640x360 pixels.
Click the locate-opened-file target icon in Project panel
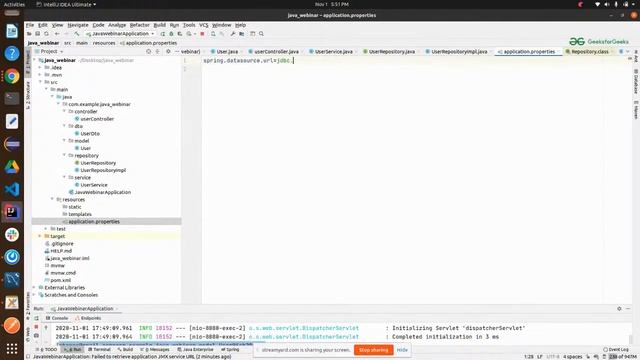(149, 51)
